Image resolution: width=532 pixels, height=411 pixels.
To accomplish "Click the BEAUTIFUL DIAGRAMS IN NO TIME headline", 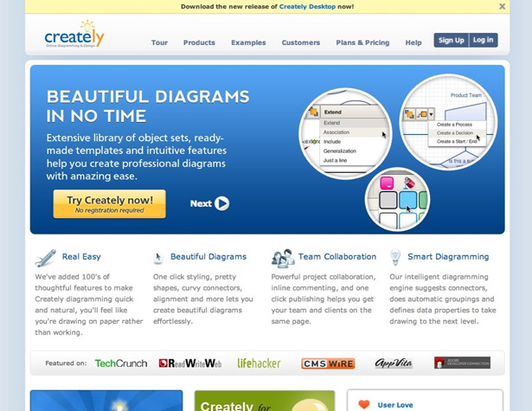I will tap(148, 106).
